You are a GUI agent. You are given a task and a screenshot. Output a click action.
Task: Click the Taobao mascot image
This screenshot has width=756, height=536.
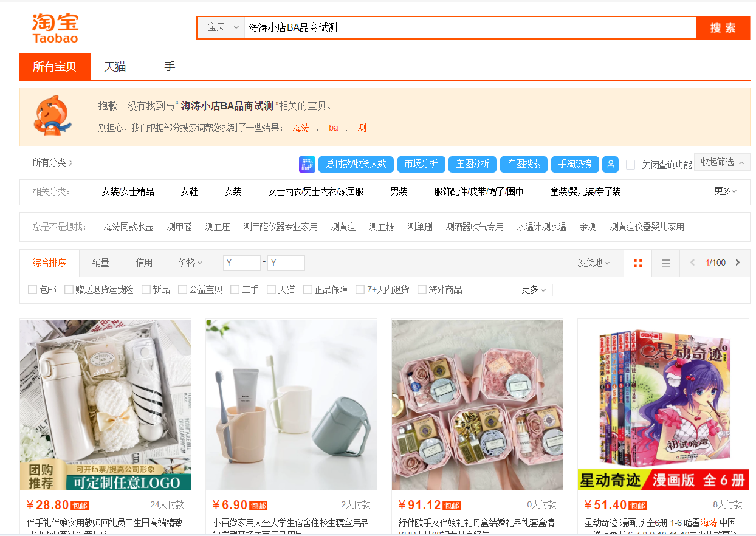[53, 116]
